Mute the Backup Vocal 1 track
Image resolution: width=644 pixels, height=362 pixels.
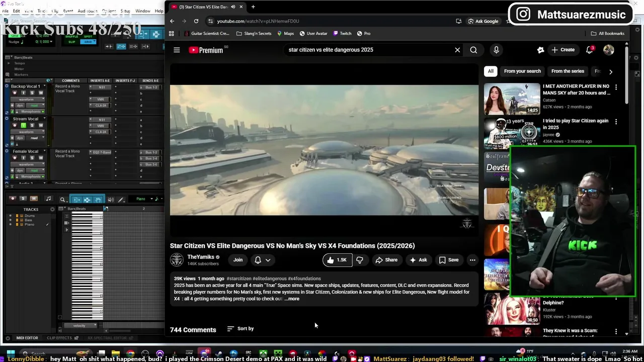point(41,93)
